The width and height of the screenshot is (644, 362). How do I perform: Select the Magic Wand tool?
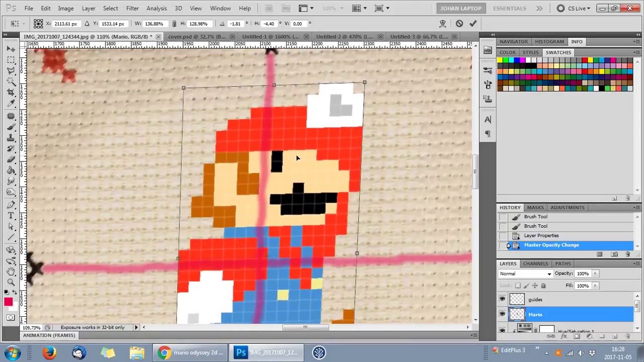click(x=11, y=82)
